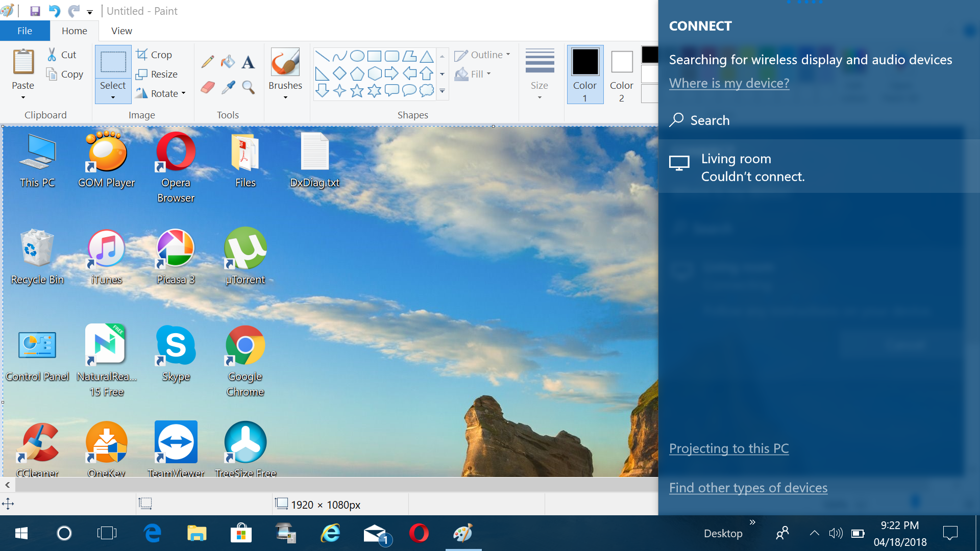
Task: Click Search in the Connect panel
Action: coord(699,120)
